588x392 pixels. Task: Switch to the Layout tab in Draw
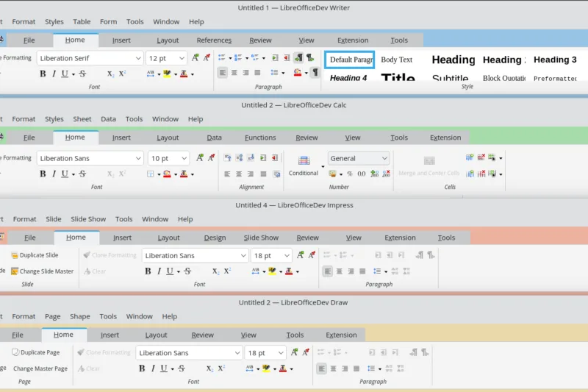click(x=156, y=335)
